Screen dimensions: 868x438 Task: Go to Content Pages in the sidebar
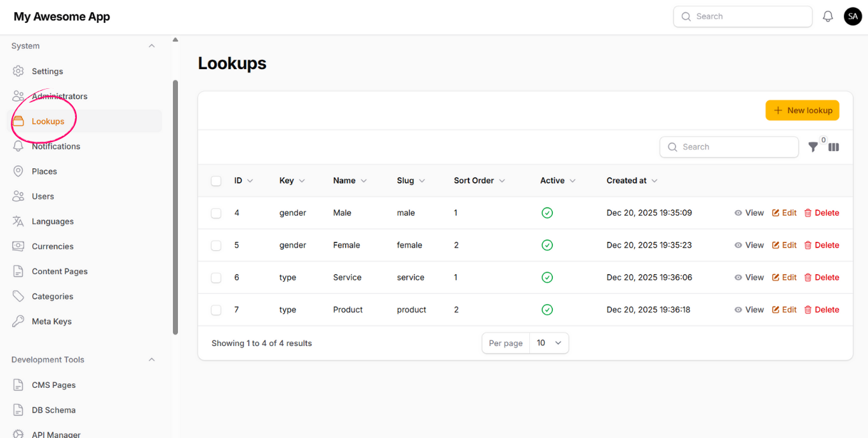click(60, 272)
